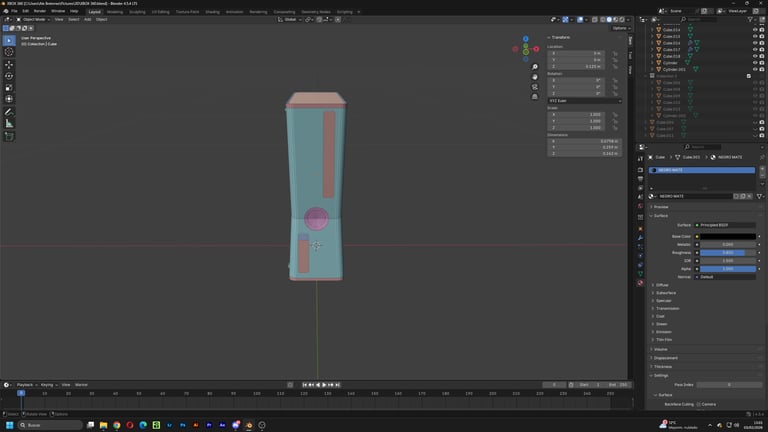The width and height of the screenshot is (768, 432).
Task: Open the Tool properties tab
Action: coord(640,159)
